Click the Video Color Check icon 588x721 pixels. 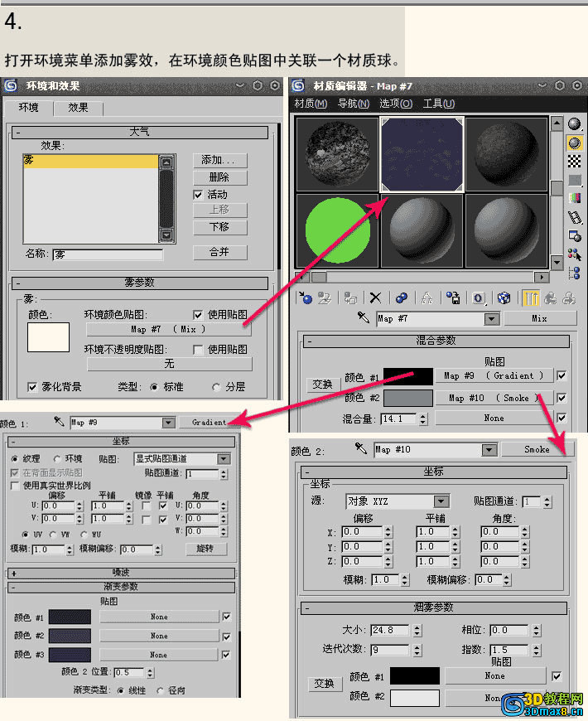click(x=574, y=198)
